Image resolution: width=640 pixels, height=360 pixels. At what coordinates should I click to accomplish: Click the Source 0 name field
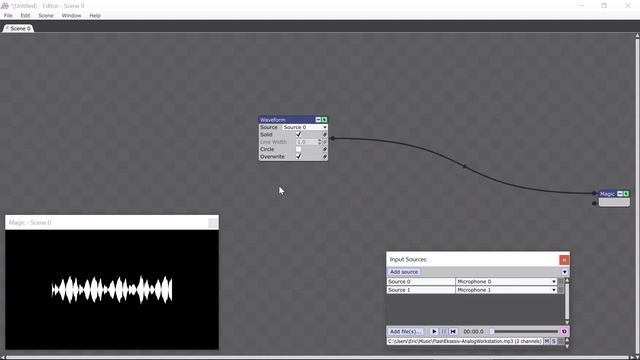tap(421, 282)
